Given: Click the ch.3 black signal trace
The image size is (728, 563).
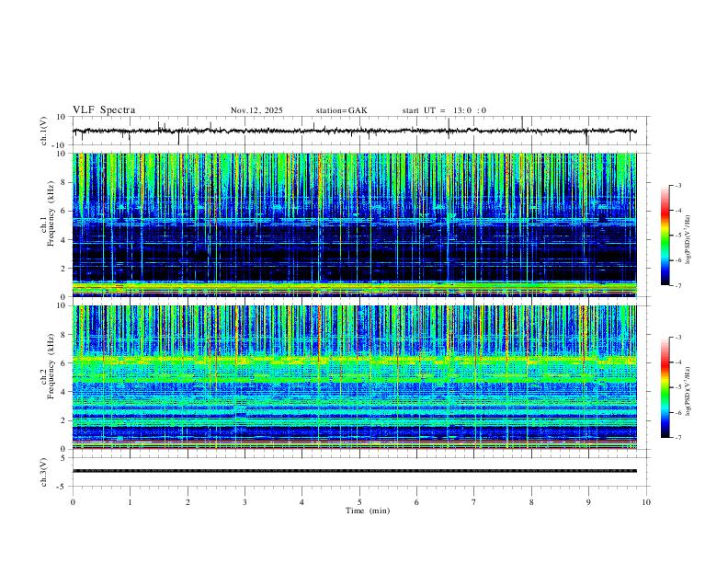Looking at the screenshot, I should (354, 471).
